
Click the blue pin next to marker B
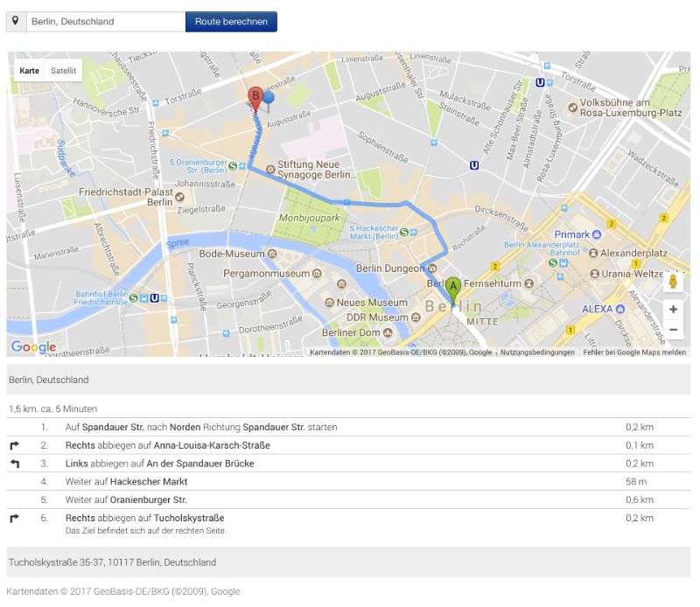pyautogui.click(x=269, y=100)
